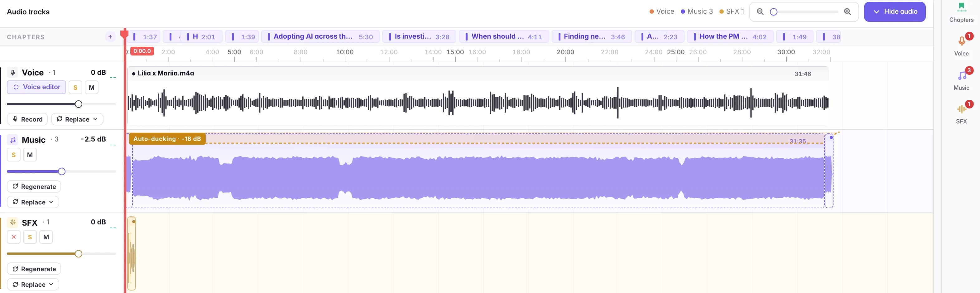980x293 pixels.
Task: Select chapter 'Finding ne...' 3:46
Action: [592, 36]
